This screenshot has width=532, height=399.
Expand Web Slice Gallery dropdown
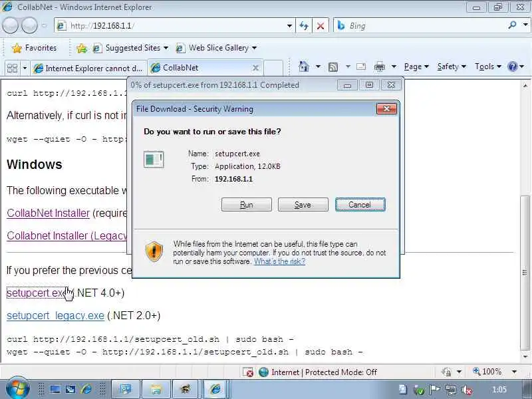tap(255, 48)
